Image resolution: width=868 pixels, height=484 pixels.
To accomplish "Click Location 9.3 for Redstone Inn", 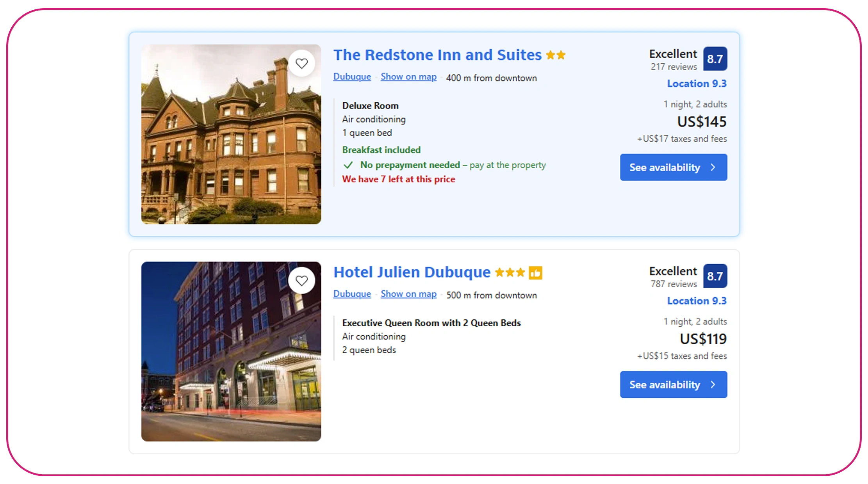I will coord(697,84).
